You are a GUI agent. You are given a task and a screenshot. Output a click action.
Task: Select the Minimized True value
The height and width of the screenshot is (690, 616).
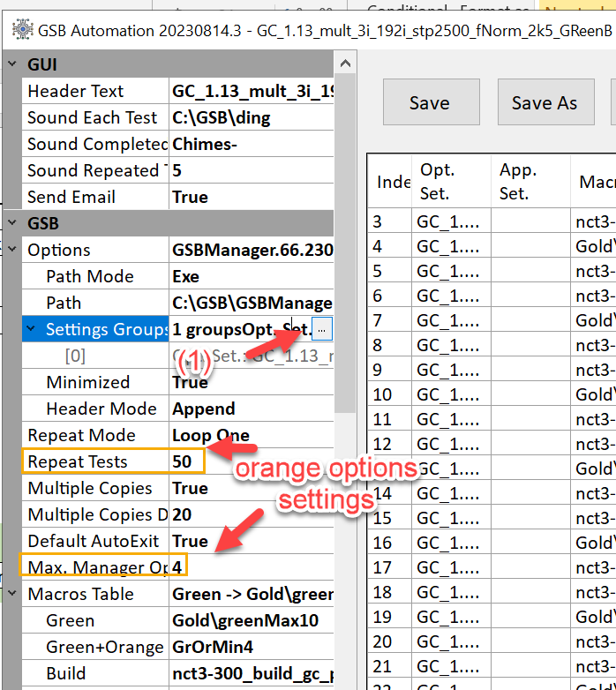pyautogui.click(x=191, y=382)
